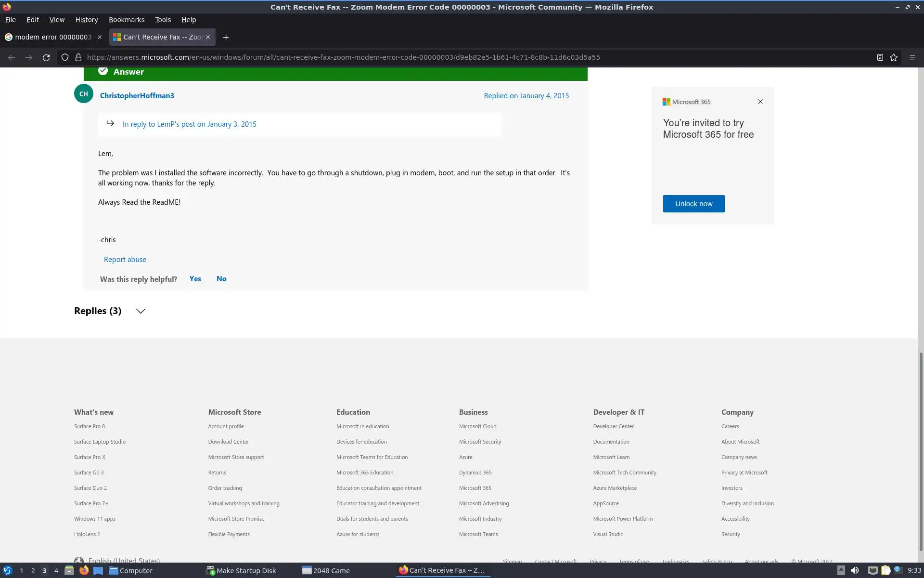Screen dimensions: 924x578
Task: Open the Bookmarks menu
Action: pyautogui.click(x=126, y=20)
